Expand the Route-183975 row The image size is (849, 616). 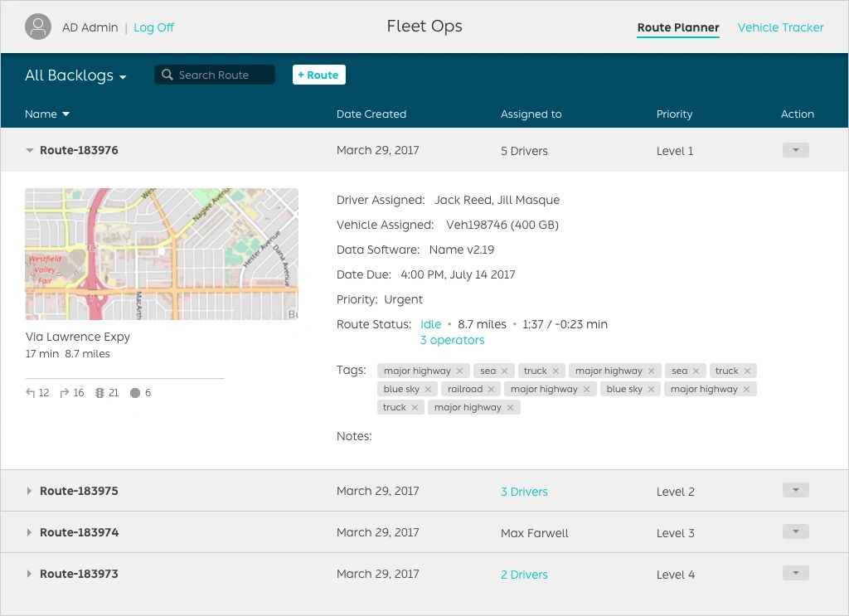[x=30, y=491]
